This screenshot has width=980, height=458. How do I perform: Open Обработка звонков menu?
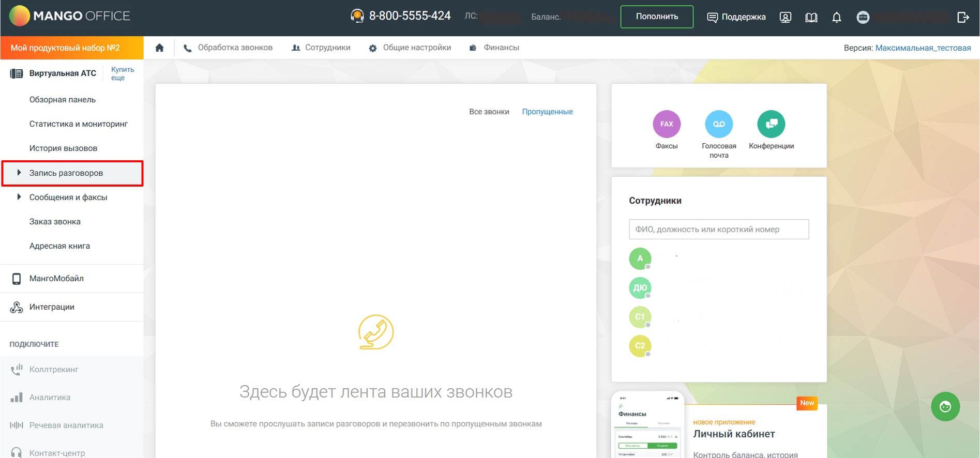(x=228, y=48)
